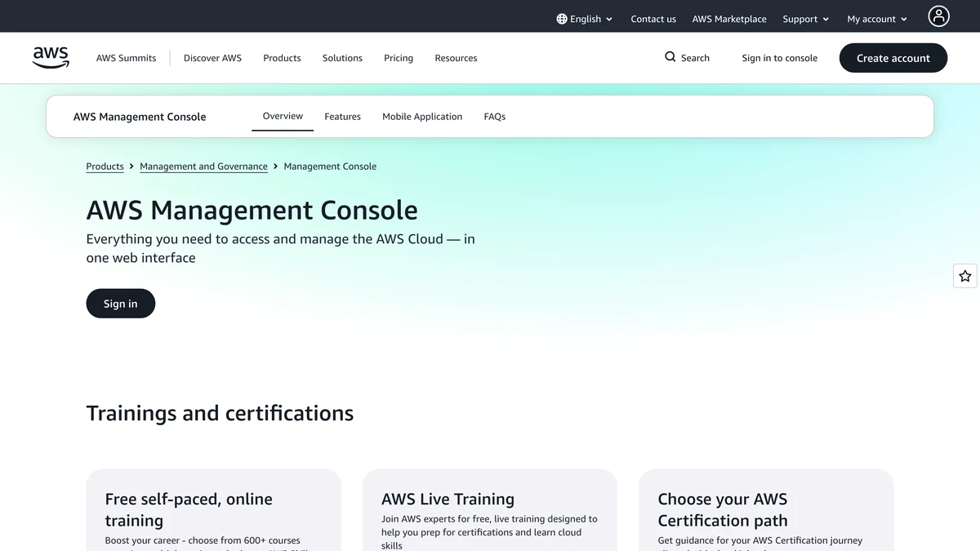Open the Resources menu
The image size is (980, 551).
(x=456, y=58)
